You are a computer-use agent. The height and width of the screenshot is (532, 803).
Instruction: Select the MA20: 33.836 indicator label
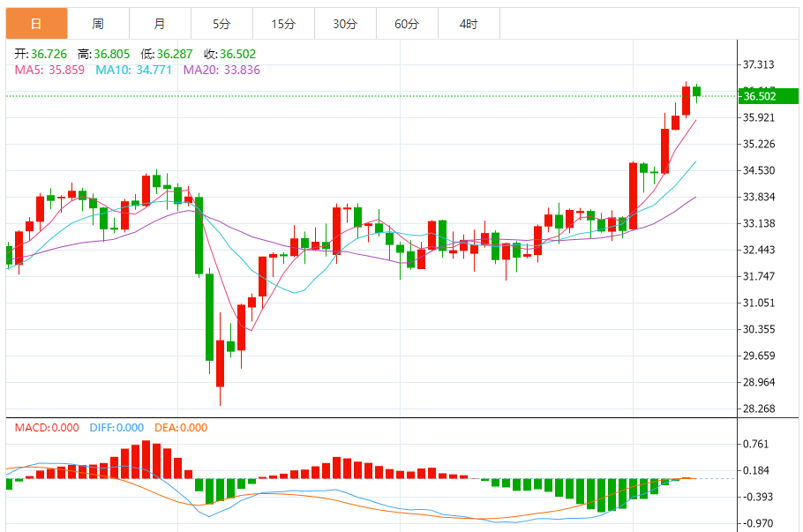pyautogui.click(x=221, y=70)
